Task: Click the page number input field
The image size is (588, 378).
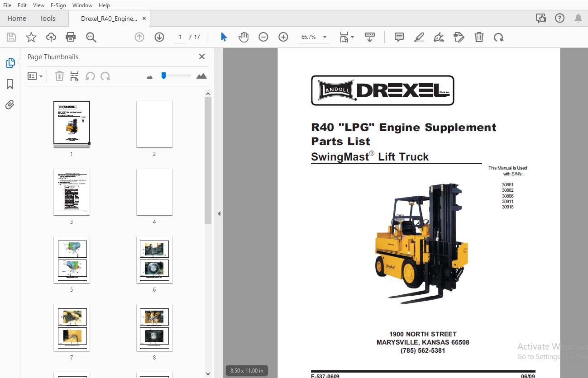Action: (x=180, y=37)
